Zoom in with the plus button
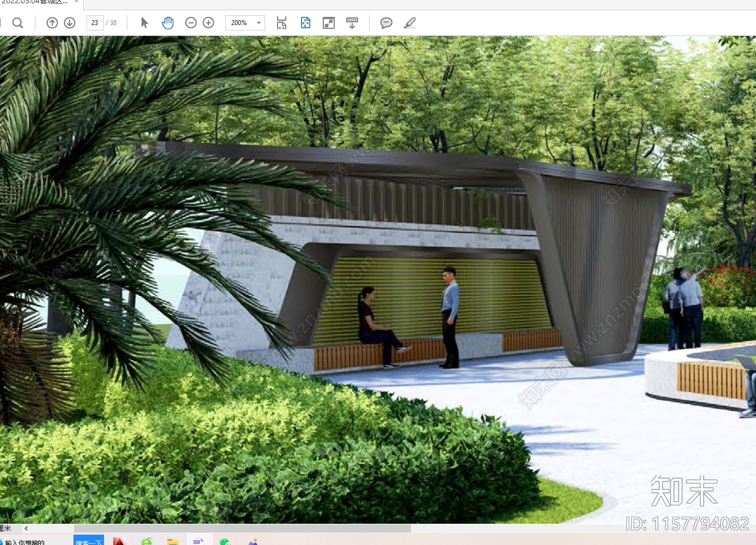The height and width of the screenshot is (545, 756). 208,23
